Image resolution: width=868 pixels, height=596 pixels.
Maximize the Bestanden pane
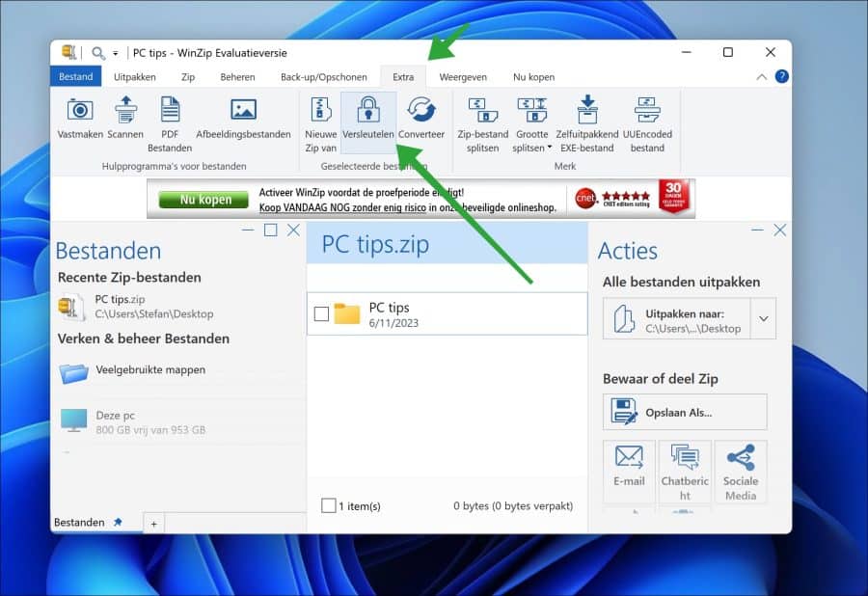(270, 230)
